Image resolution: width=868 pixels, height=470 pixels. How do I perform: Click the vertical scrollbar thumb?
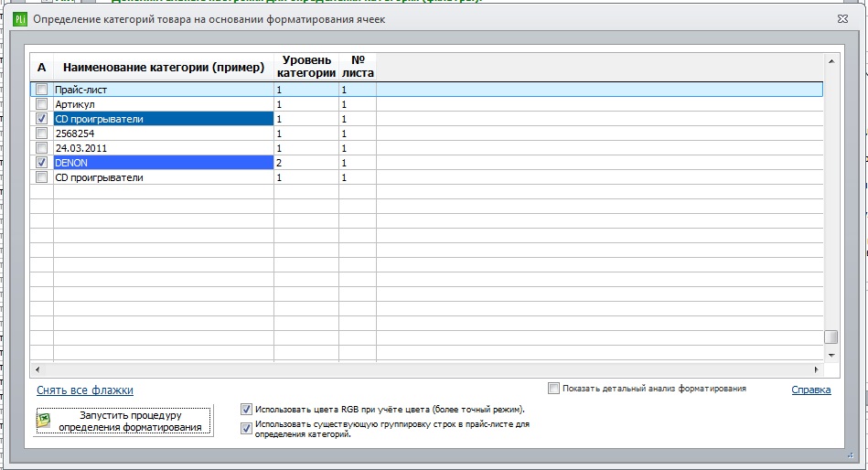coord(830,337)
